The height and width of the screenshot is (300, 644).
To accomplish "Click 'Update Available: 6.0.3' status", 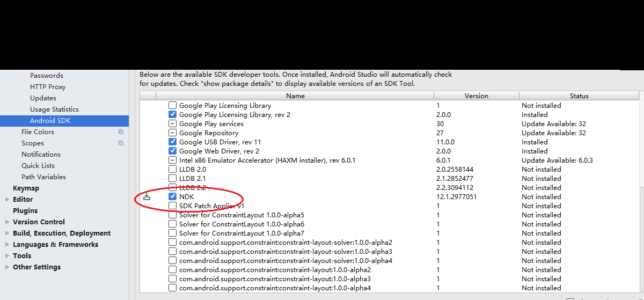I will click(557, 160).
